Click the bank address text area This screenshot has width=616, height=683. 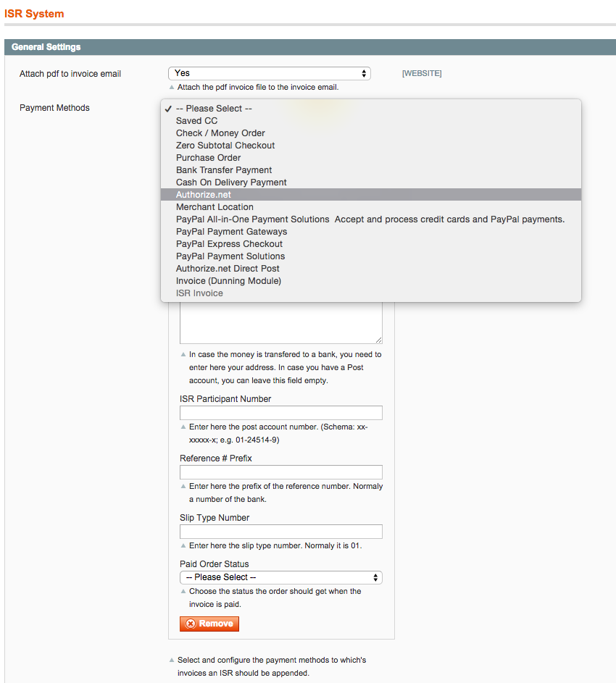pyautogui.click(x=280, y=322)
